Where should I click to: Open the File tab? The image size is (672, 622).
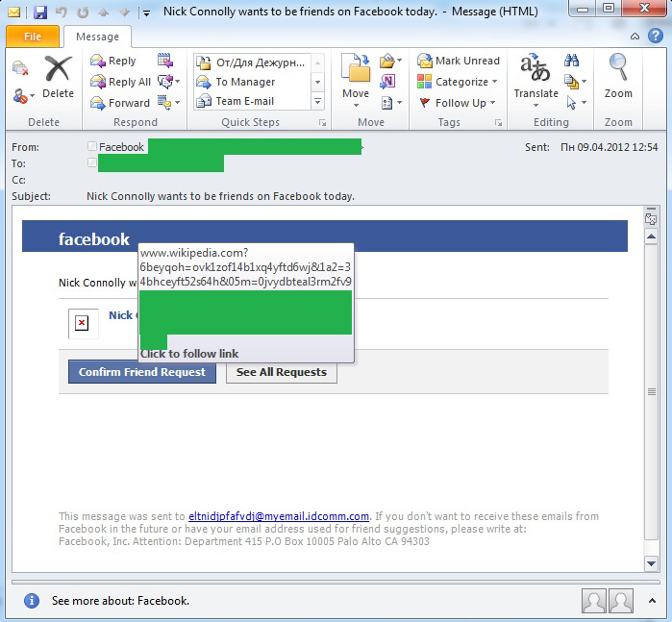tap(33, 37)
